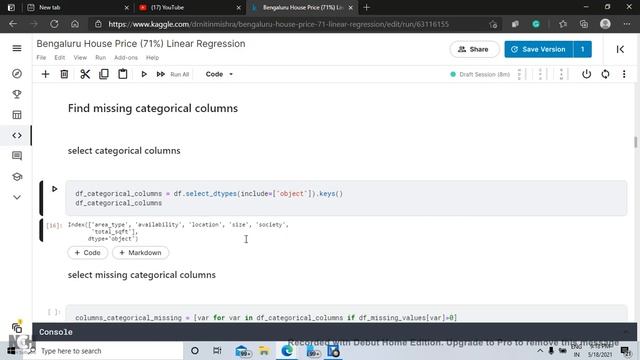
Task: Paste cell with clipboard icon
Action: 122,74
